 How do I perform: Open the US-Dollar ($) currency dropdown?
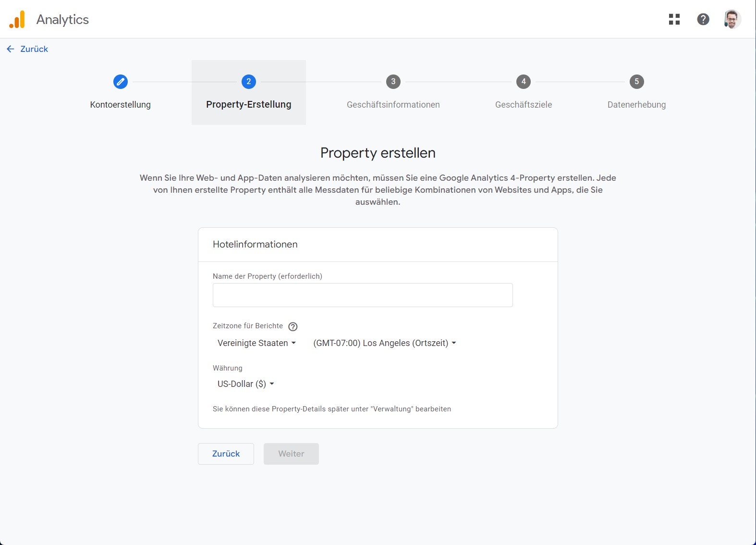tap(245, 384)
